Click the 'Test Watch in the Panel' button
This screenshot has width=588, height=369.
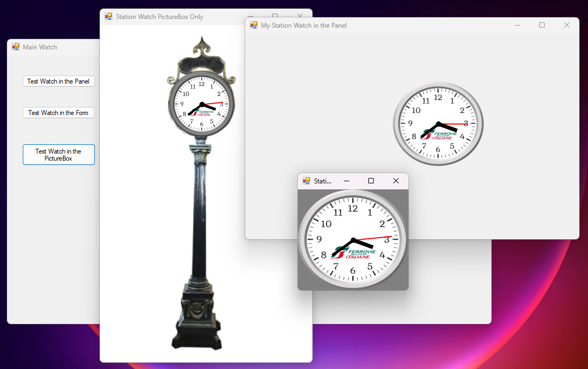click(x=59, y=81)
